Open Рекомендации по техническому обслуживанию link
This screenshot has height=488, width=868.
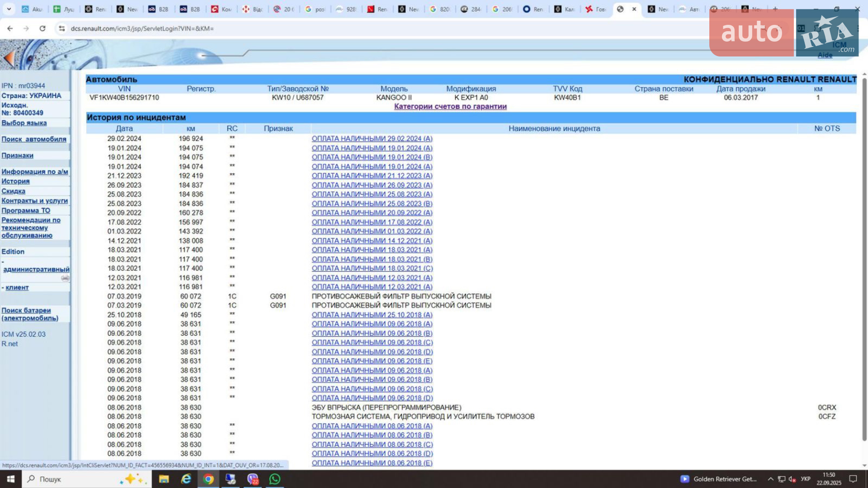click(x=31, y=228)
